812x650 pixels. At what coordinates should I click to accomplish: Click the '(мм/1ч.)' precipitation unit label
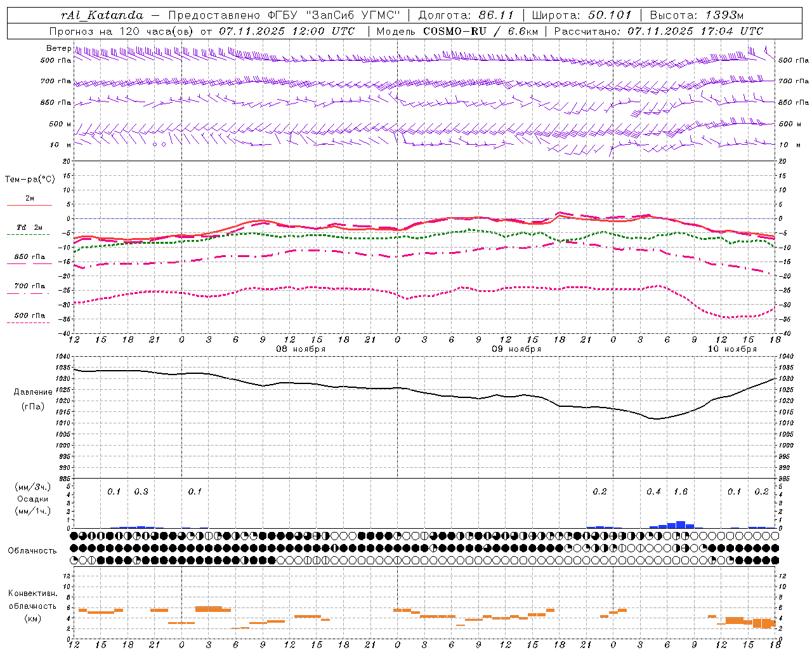point(33,511)
